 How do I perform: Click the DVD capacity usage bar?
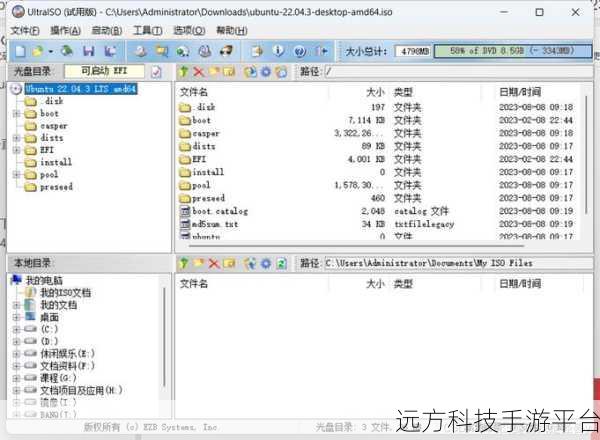(513, 51)
